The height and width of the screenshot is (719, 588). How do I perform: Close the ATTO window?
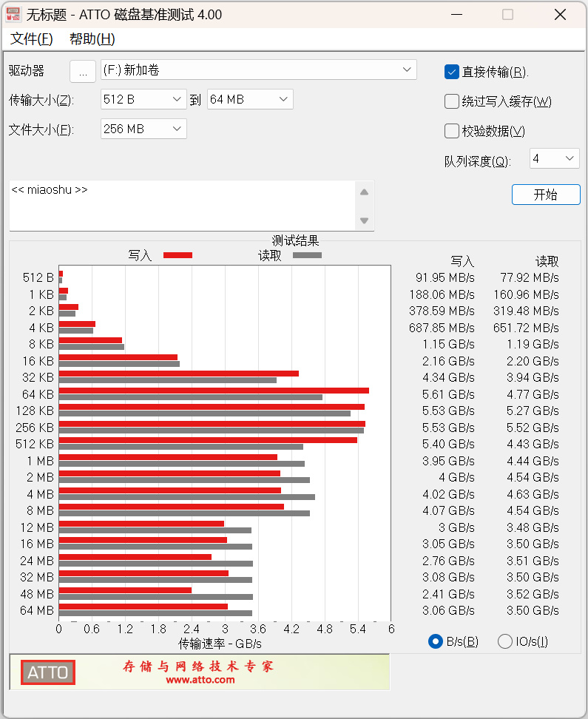click(560, 15)
